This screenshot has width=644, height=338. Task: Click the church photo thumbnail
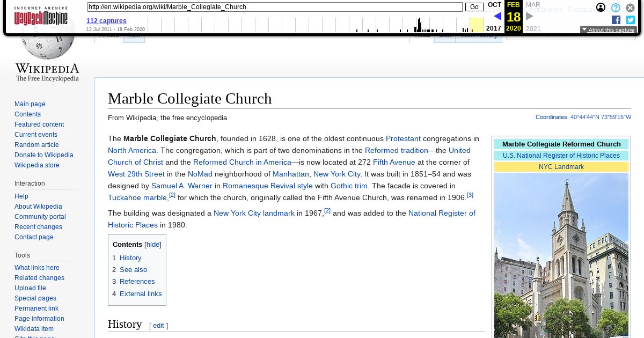pos(561,255)
